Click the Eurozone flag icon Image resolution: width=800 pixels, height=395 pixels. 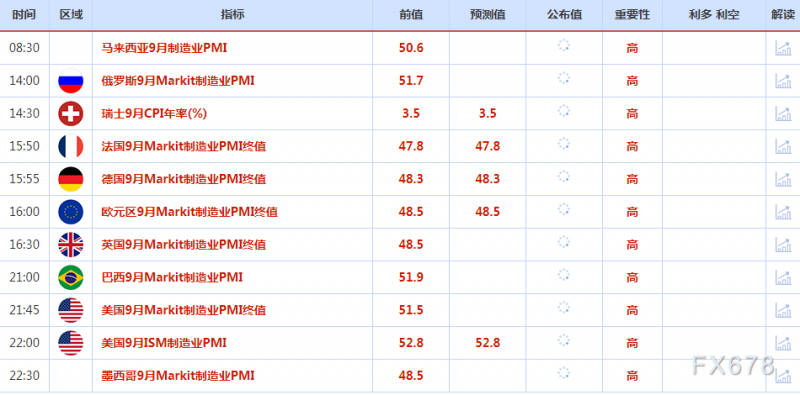pos(70,211)
